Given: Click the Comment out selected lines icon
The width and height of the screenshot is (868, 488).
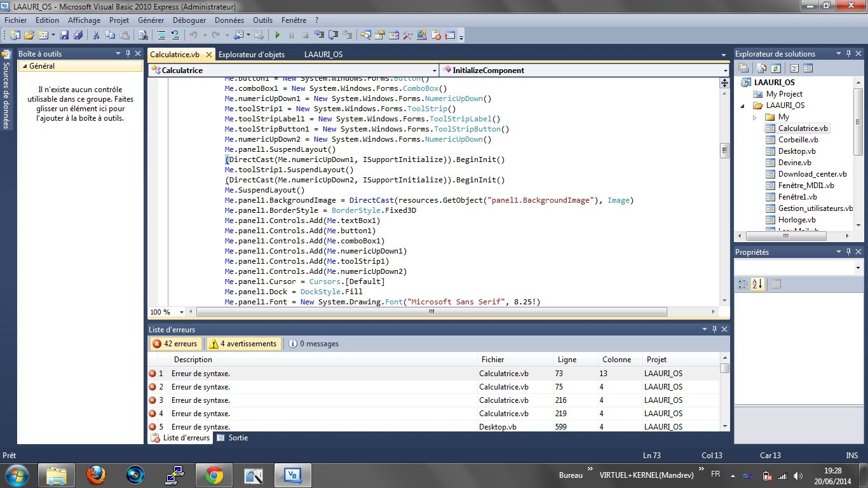Looking at the screenshot, I should point(161,35).
